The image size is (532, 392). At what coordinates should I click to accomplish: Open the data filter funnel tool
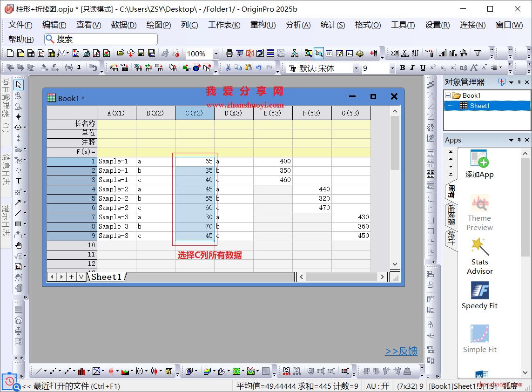pos(477,54)
